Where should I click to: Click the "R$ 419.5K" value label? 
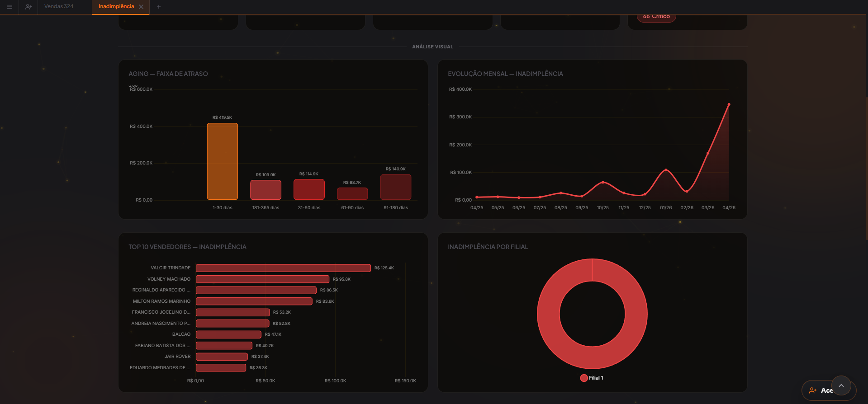pos(222,117)
